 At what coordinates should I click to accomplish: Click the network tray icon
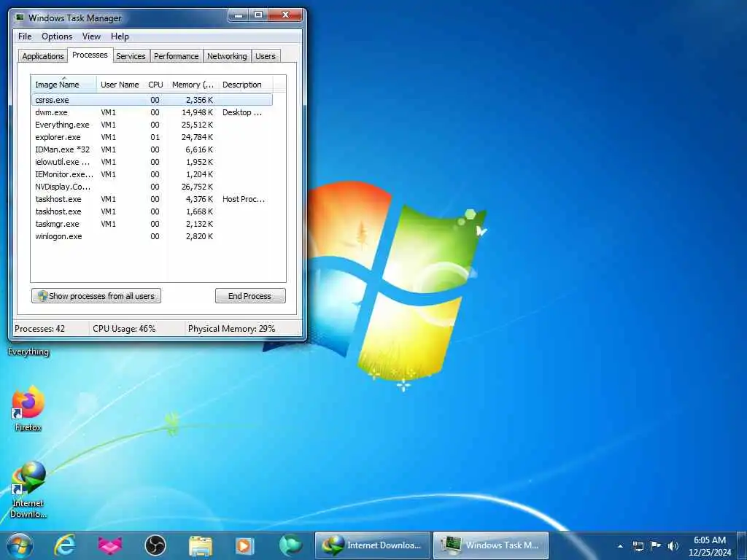(638, 545)
